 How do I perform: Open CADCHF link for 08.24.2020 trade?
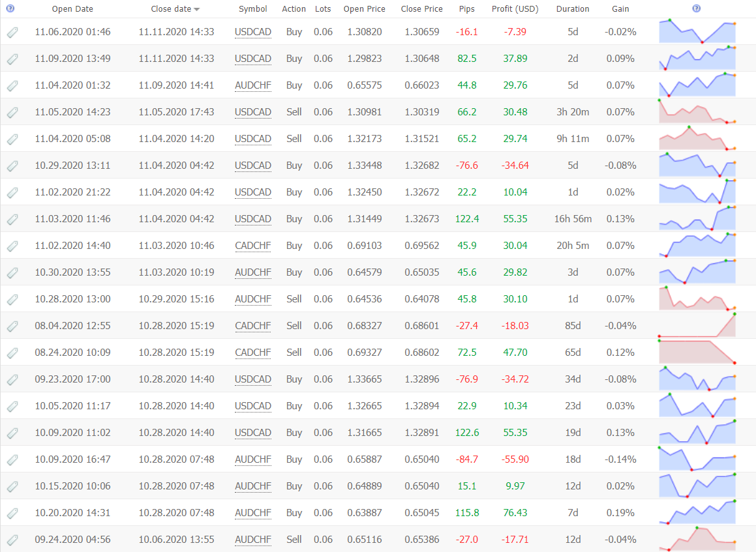coord(252,353)
